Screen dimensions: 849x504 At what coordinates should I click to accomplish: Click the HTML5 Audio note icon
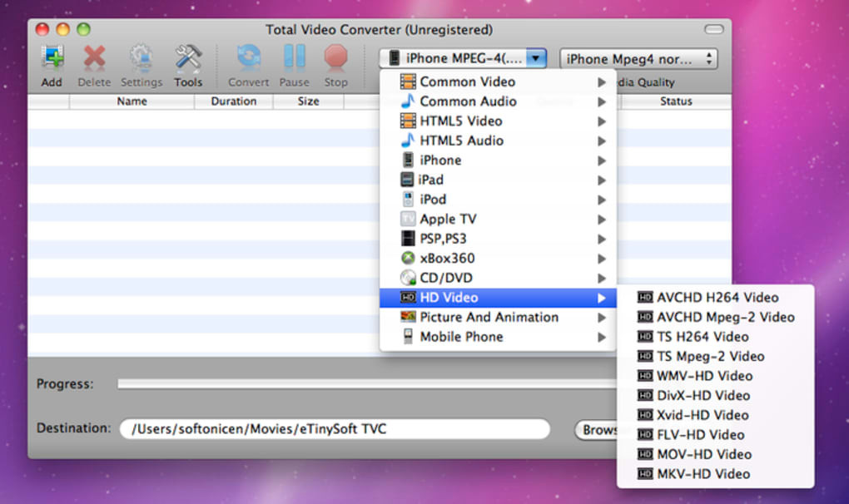pyautogui.click(x=408, y=140)
